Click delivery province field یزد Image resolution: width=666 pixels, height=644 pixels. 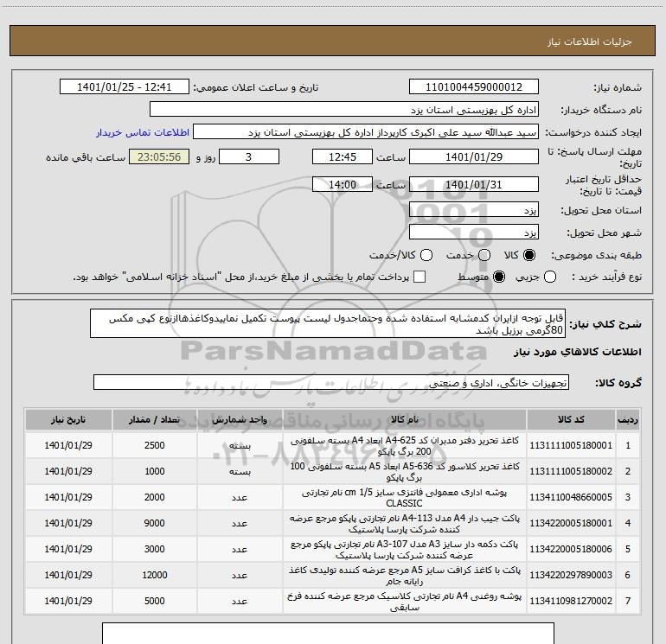coord(474,210)
